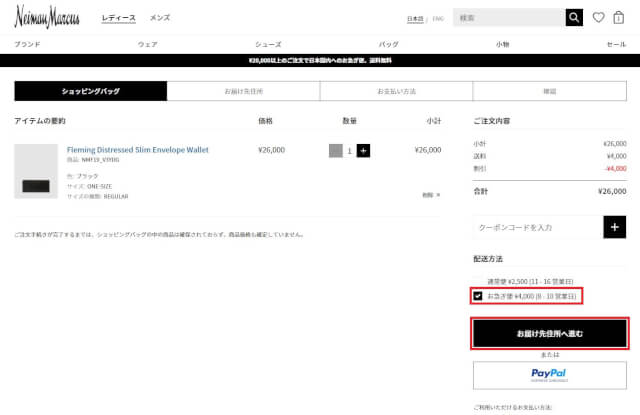
Task: Open the ブランド menu
Action: coord(27,44)
